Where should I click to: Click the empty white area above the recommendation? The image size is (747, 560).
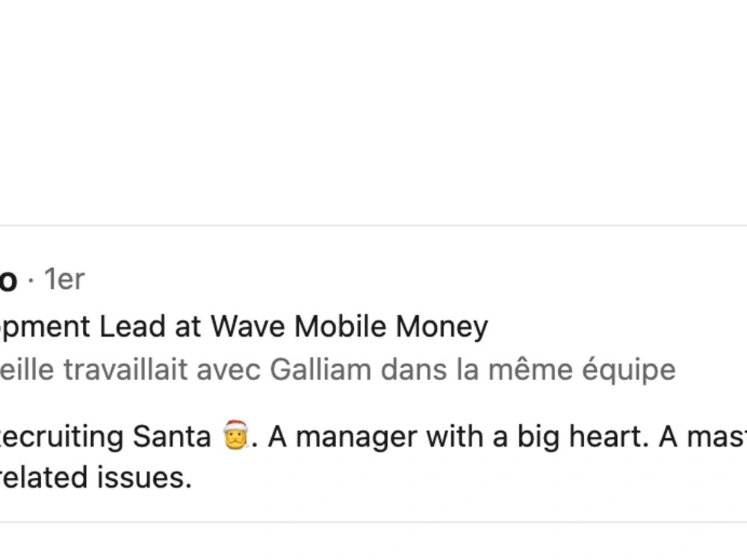pos(373,111)
